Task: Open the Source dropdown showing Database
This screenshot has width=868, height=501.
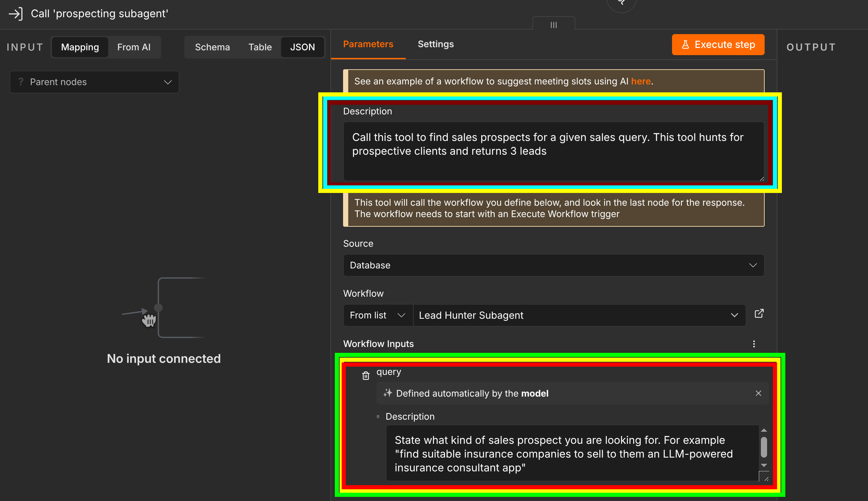Action: (x=554, y=265)
